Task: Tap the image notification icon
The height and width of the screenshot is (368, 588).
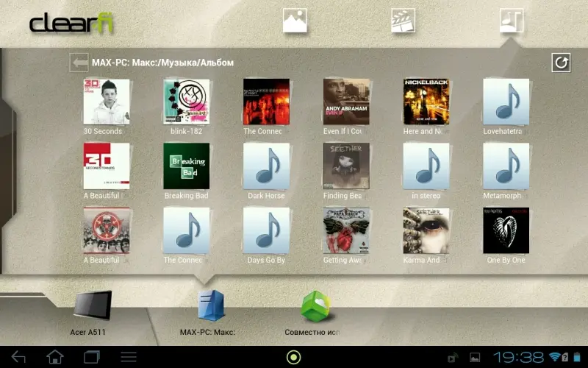Action: (x=475, y=358)
